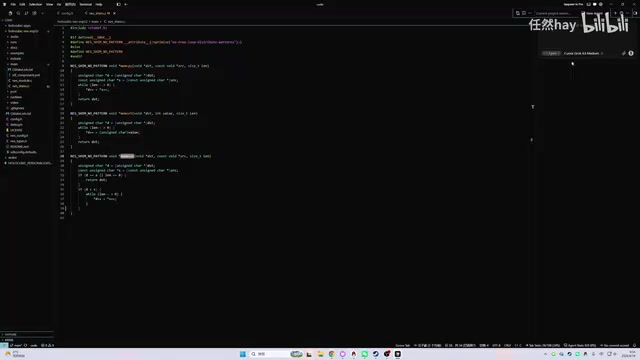
Task: Open WeChat from the taskbar
Action: click(364, 354)
